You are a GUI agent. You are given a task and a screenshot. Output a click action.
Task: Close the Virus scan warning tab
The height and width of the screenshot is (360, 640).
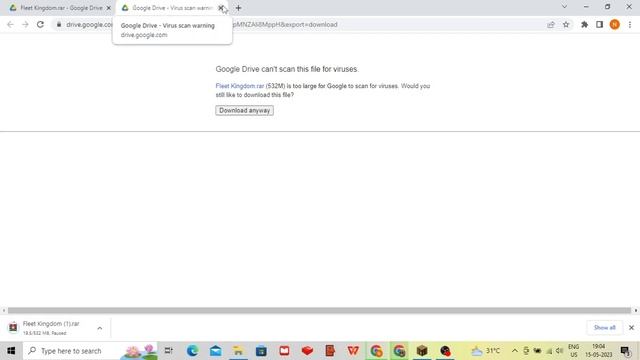[221, 8]
